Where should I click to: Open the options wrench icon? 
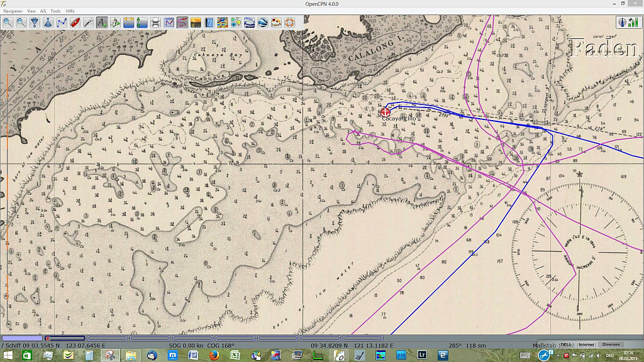89,23
